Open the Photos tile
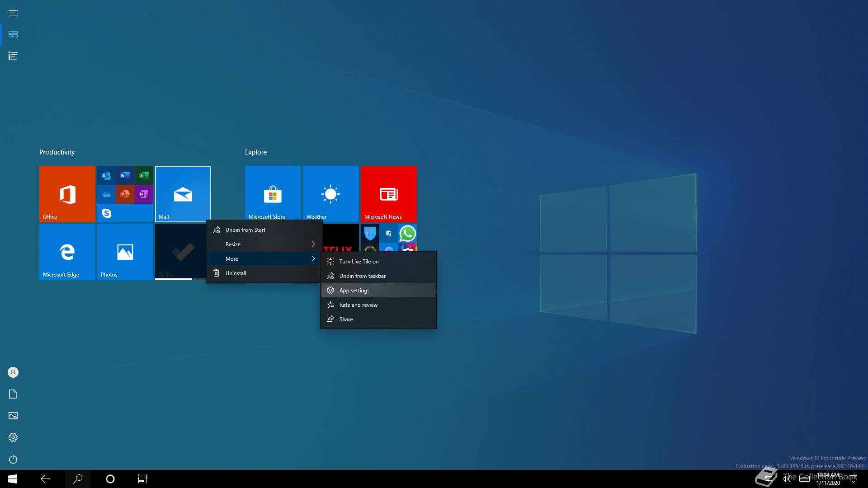This screenshot has height=488, width=868. coord(125,252)
